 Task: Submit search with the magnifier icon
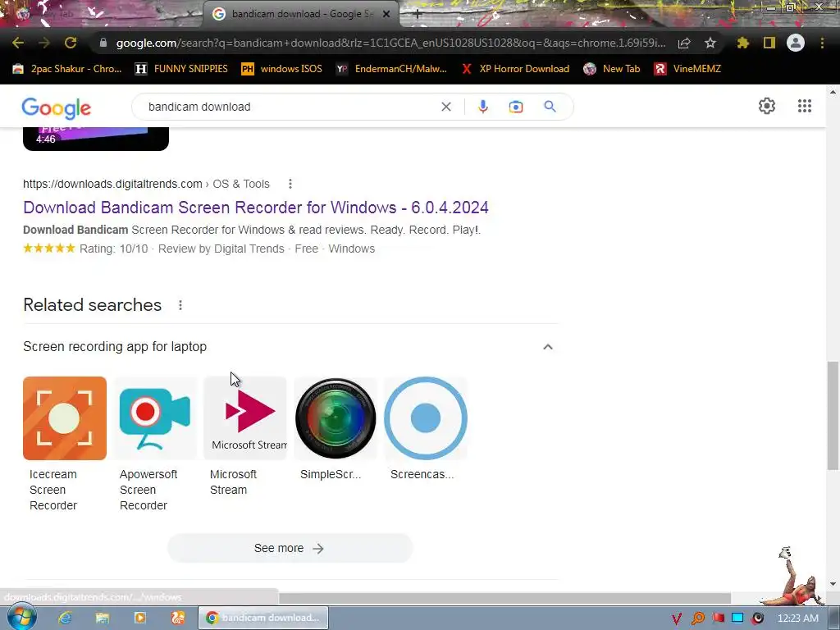[x=550, y=107]
